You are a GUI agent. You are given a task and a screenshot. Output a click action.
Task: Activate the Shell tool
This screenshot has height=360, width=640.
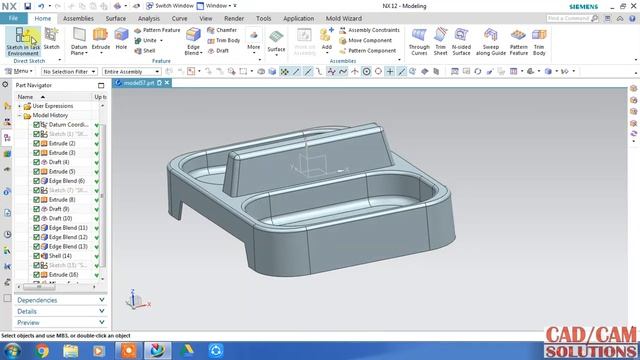[144, 51]
